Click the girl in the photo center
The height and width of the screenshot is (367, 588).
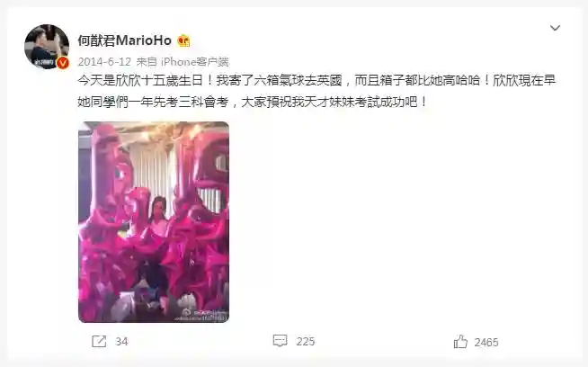click(x=158, y=217)
